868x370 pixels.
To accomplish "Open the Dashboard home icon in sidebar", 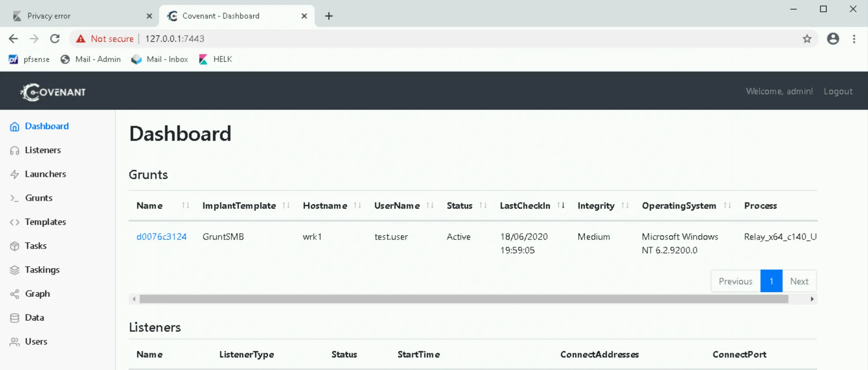I will tap(14, 126).
